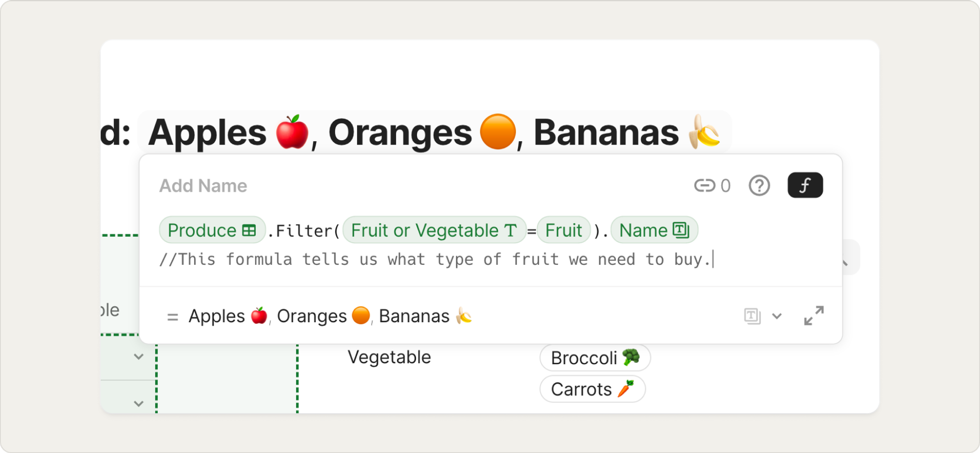This screenshot has height=453, width=980.
Task: Click the text format icon in result row
Action: pos(752,316)
